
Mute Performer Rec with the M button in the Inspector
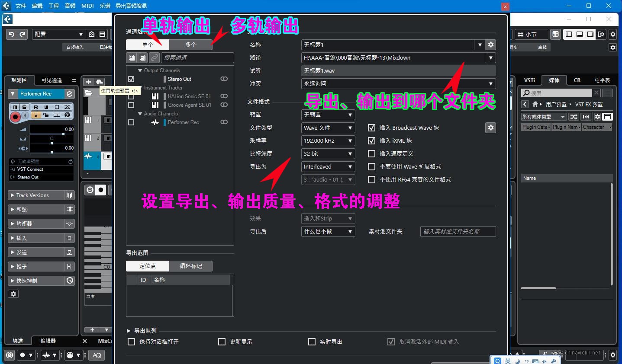15,107
